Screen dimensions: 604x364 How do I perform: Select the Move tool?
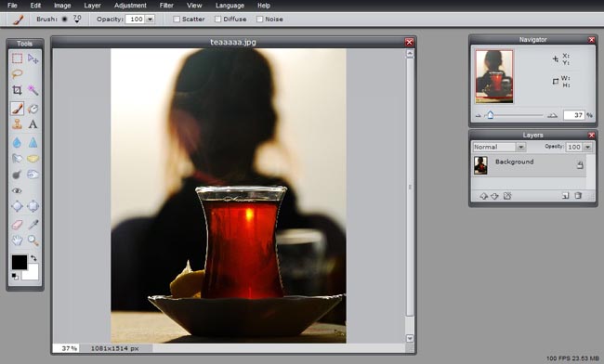(x=33, y=58)
